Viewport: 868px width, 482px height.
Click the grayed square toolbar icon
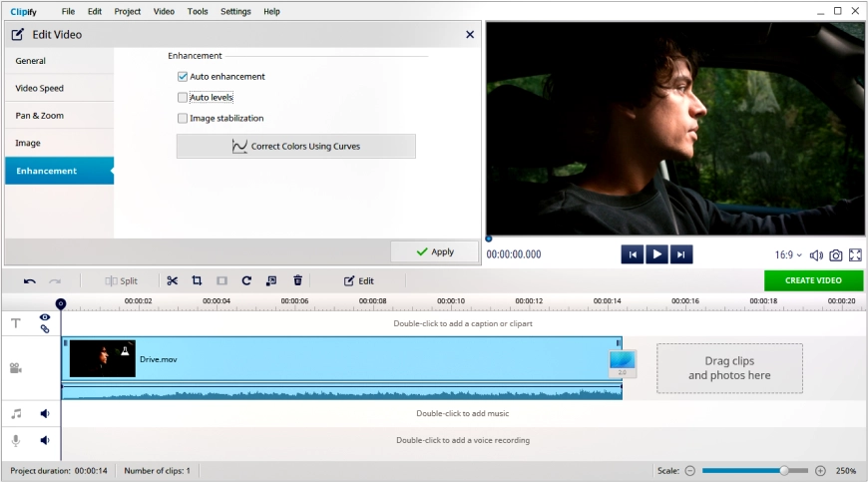pos(221,281)
